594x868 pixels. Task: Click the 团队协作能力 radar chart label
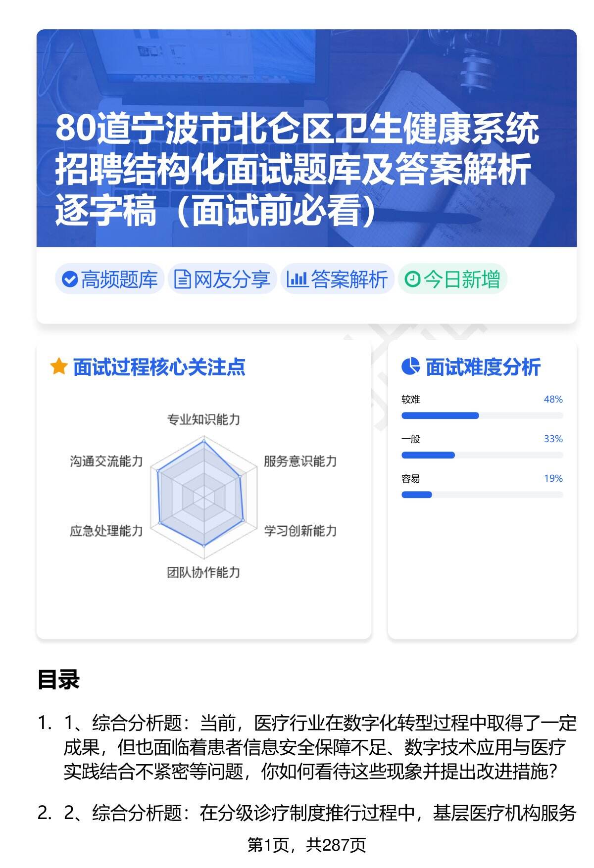(203, 573)
